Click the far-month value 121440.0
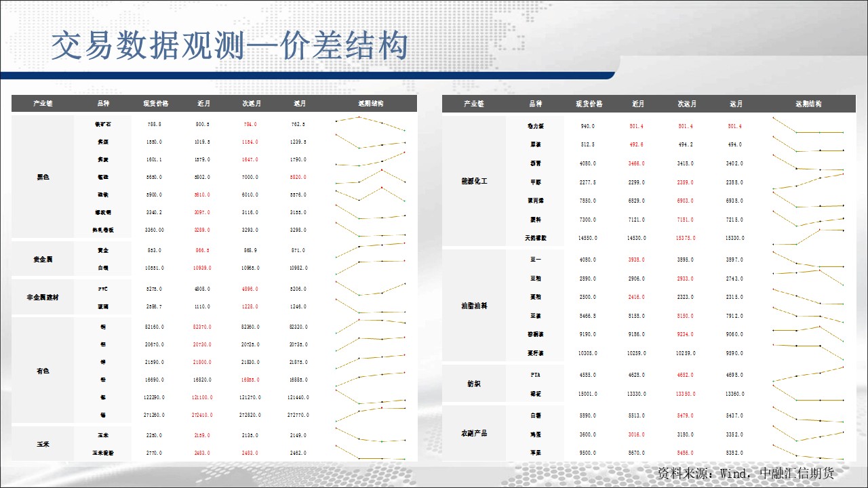 pyautogui.click(x=299, y=397)
